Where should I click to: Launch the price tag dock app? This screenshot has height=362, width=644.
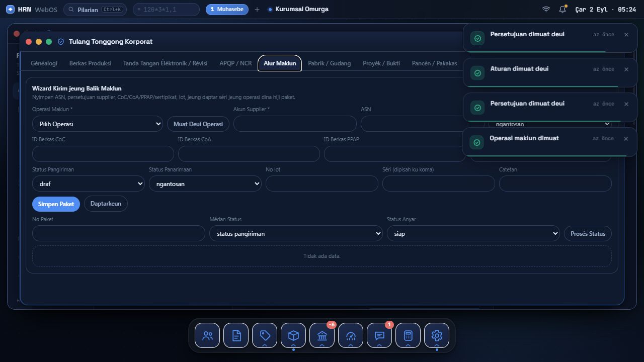point(265,335)
